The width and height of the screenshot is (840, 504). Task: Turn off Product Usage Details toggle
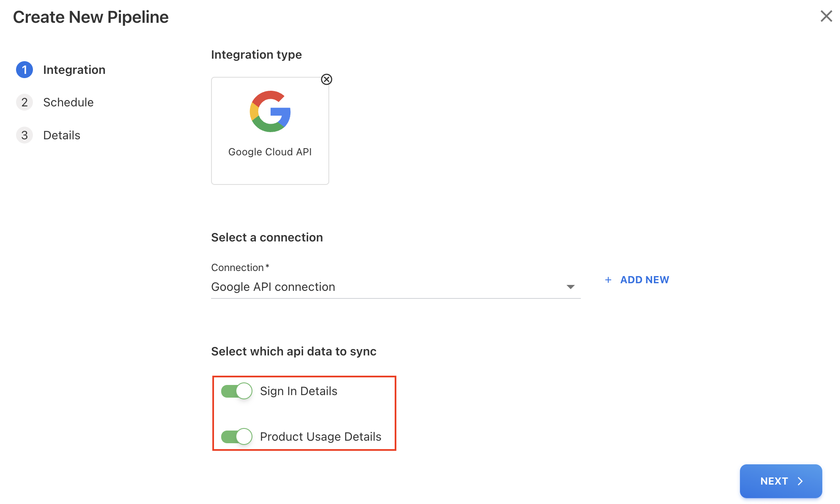237,436
